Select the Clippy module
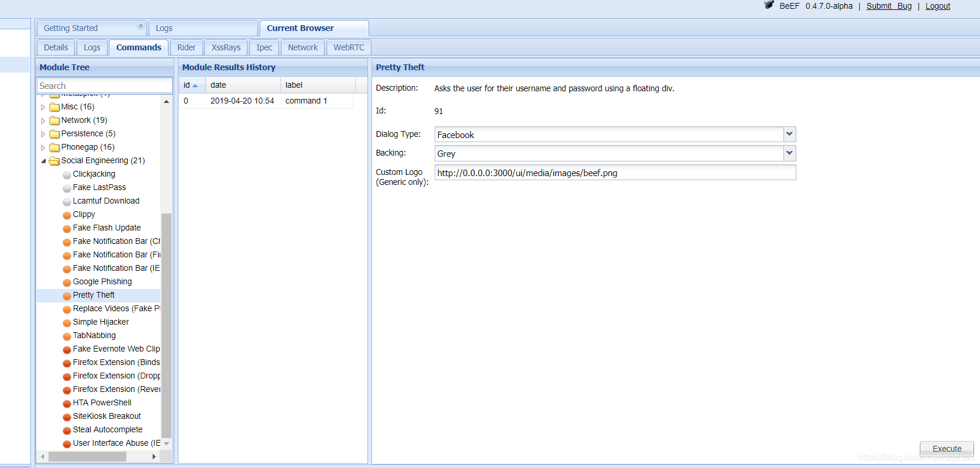Screen dimensions: 980x468 tap(84, 214)
